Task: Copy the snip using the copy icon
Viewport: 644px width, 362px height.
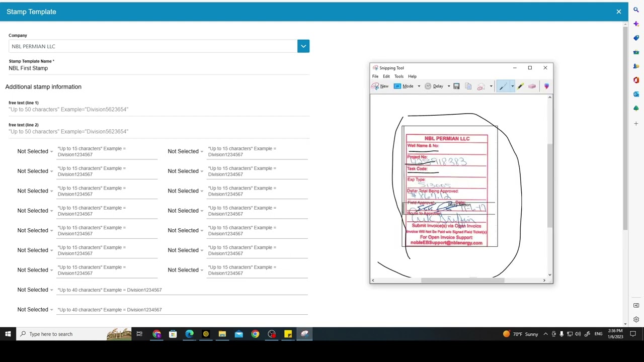Action: click(x=468, y=86)
